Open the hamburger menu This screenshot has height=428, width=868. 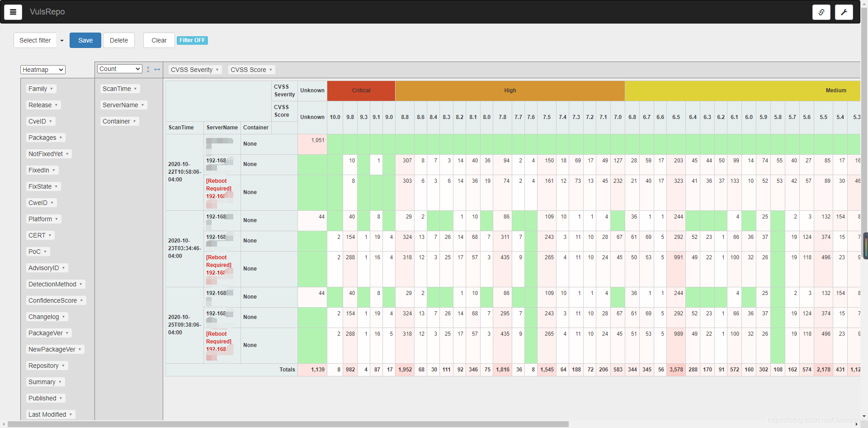pyautogui.click(x=13, y=12)
